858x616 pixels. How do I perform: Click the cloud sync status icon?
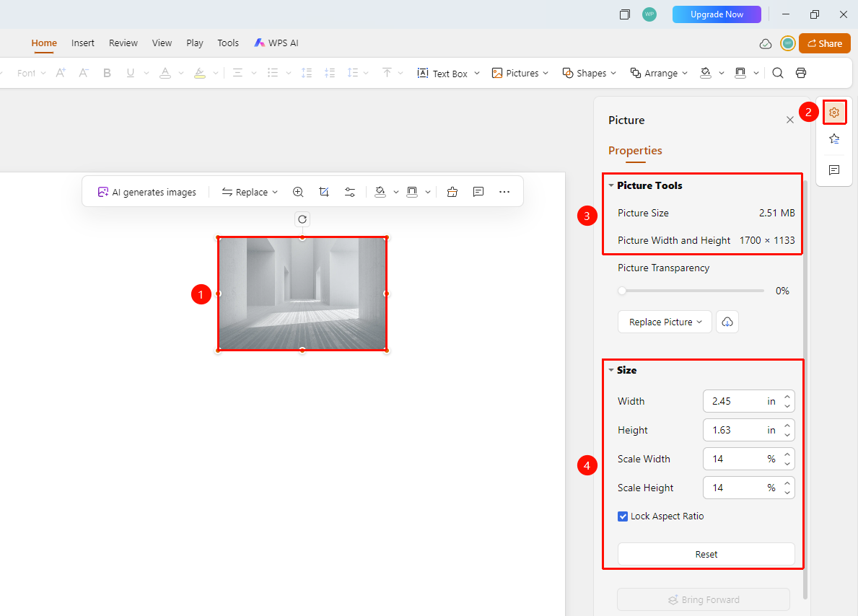(766, 44)
